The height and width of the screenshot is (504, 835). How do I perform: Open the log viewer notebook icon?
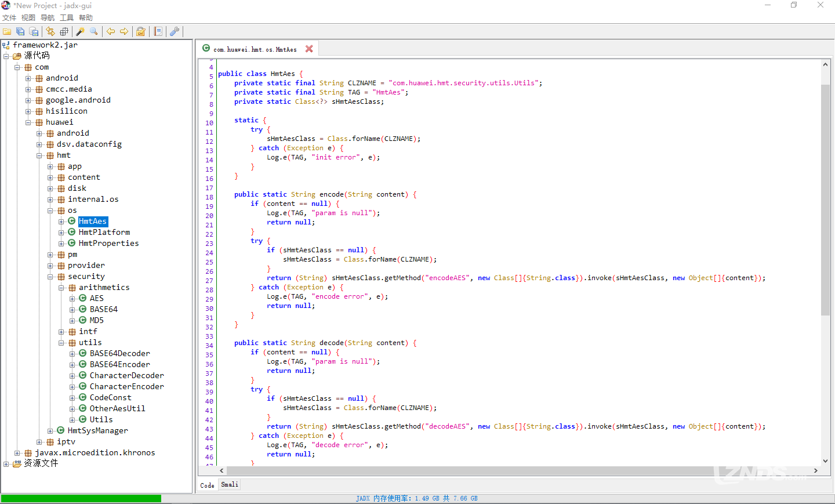[x=158, y=31]
